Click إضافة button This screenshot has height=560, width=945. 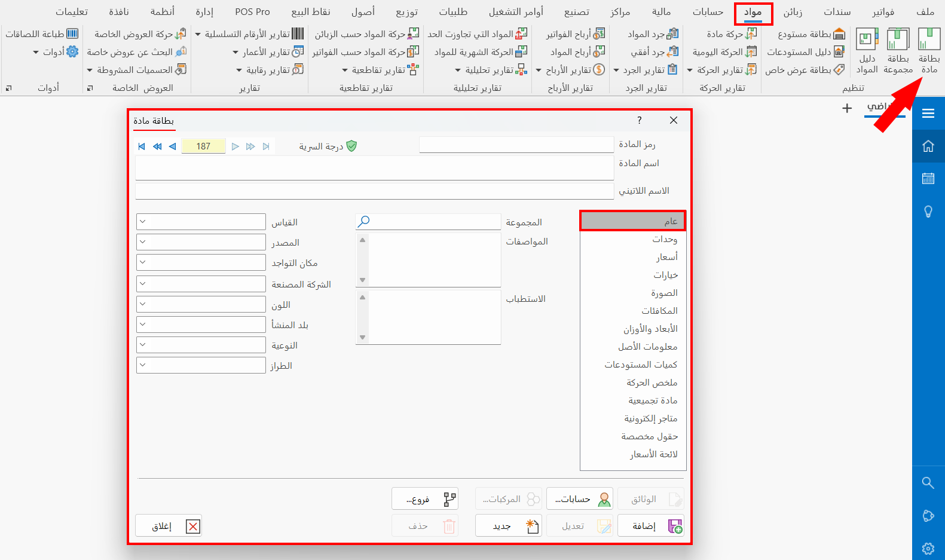tap(651, 526)
